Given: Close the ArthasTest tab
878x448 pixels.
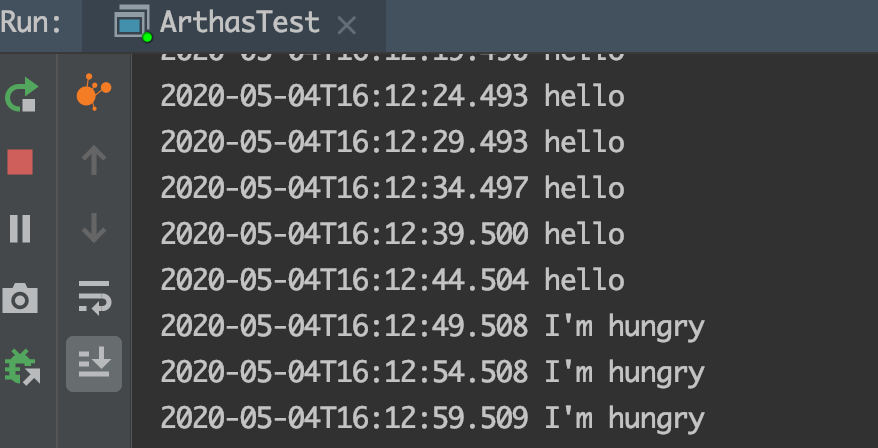Looking at the screenshot, I should point(347,24).
